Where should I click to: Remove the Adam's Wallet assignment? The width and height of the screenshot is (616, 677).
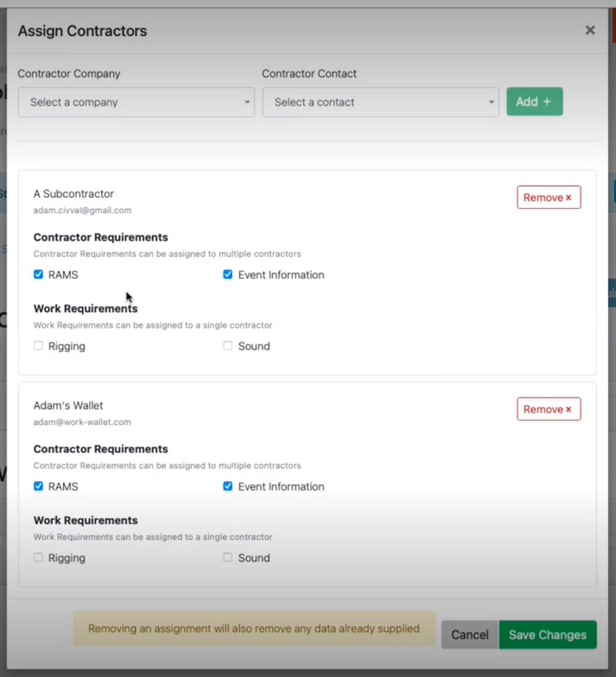point(548,409)
